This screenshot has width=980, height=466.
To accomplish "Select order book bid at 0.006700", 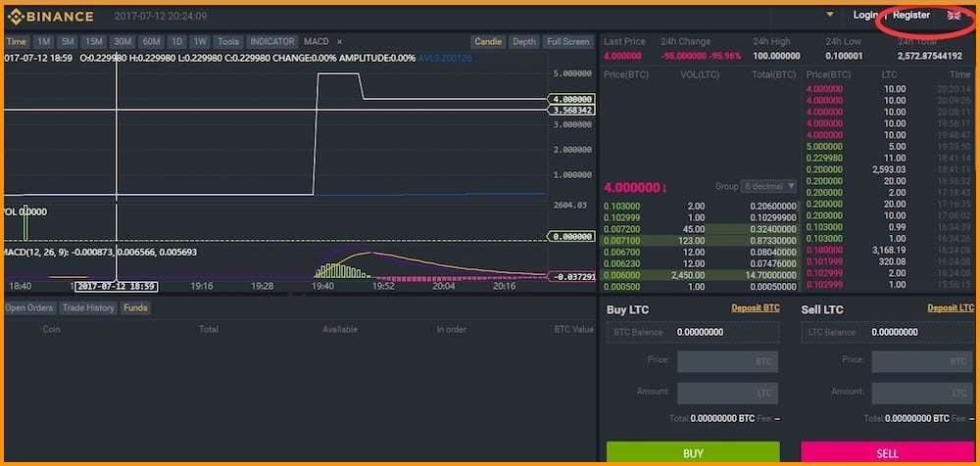I will click(700, 252).
